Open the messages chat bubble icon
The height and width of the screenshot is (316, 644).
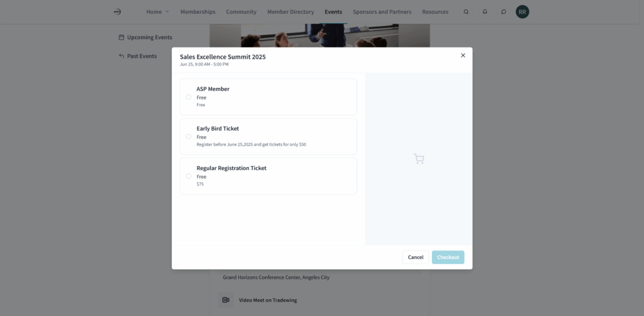coord(503,12)
